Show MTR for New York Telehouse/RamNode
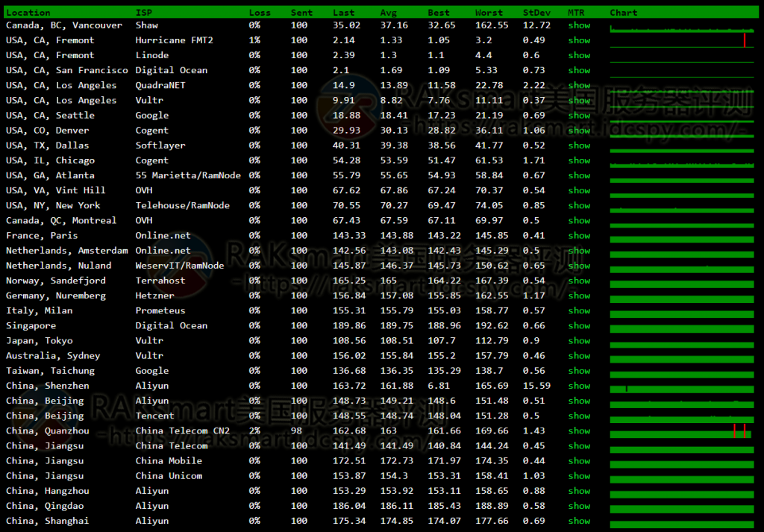Screen dimensions: 764x532 click(579, 206)
